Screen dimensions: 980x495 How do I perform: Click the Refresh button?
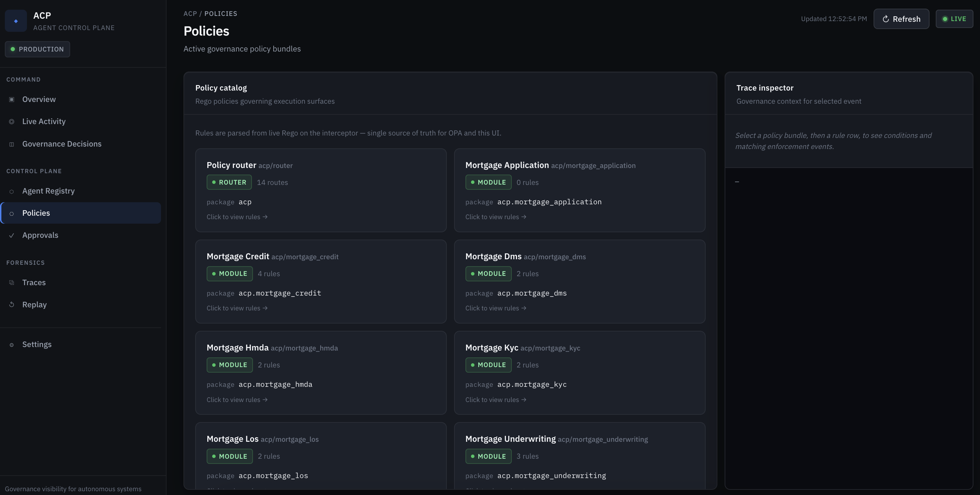[x=901, y=19]
